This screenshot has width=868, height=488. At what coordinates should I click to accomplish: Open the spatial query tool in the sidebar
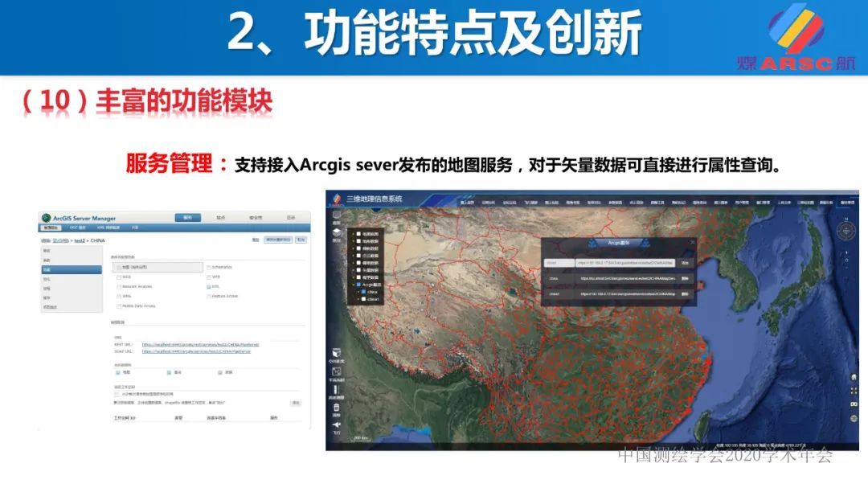[x=336, y=353]
